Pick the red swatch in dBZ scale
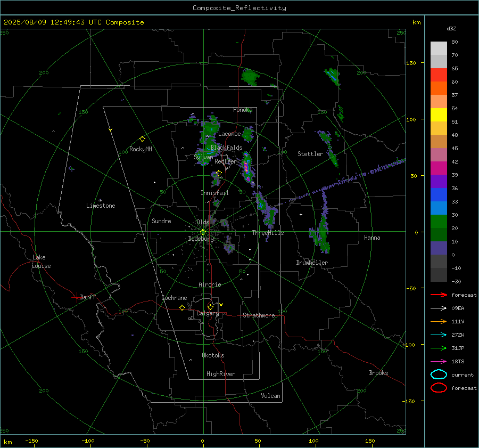 pos(439,75)
